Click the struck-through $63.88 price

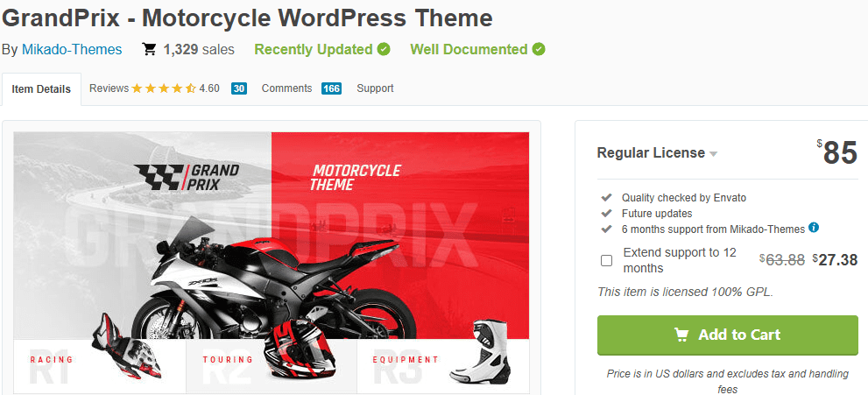click(x=781, y=260)
